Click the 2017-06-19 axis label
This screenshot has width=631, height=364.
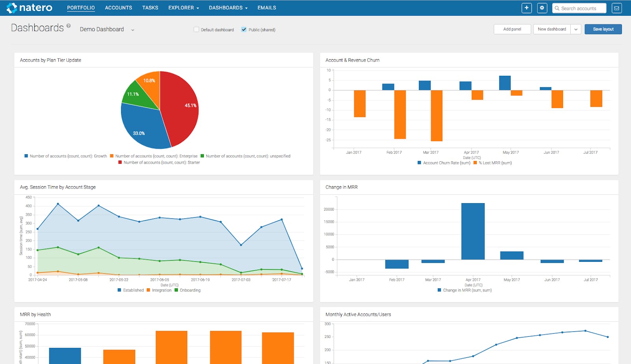click(200, 280)
